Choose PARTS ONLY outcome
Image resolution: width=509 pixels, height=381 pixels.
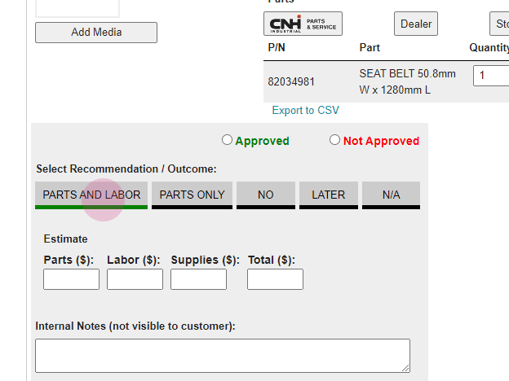click(x=192, y=195)
